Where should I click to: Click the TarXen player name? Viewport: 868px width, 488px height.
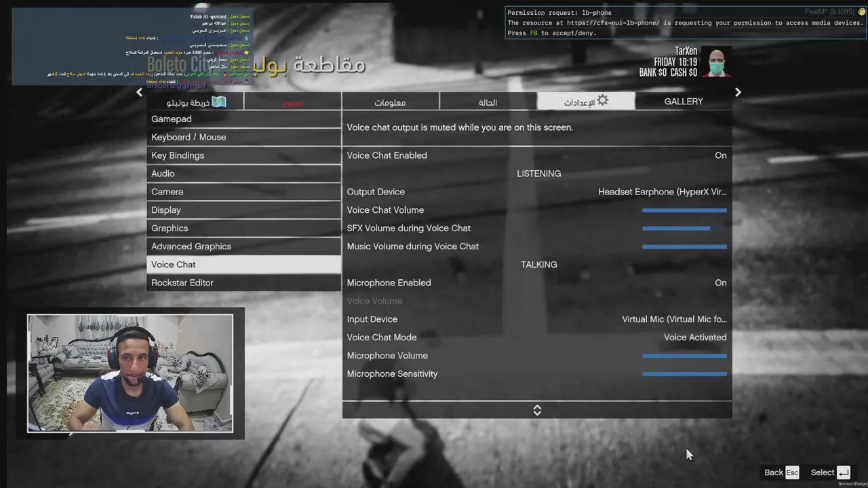pyautogui.click(x=686, y=51)
